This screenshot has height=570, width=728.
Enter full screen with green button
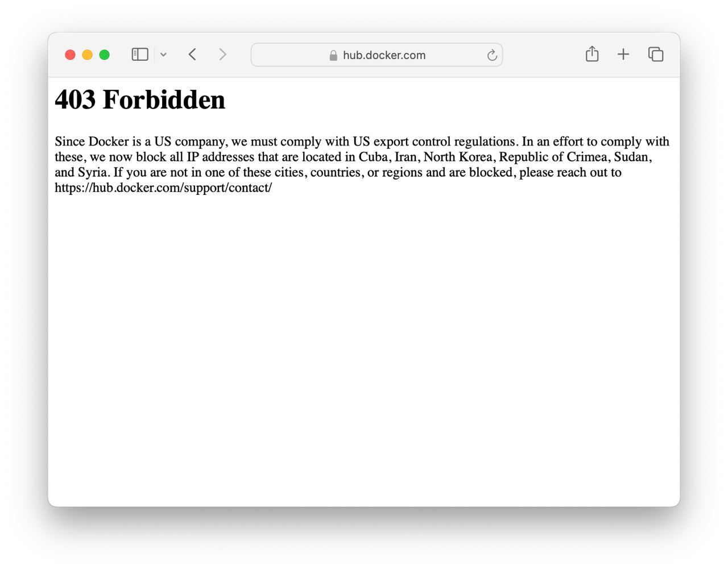[105, 55]
